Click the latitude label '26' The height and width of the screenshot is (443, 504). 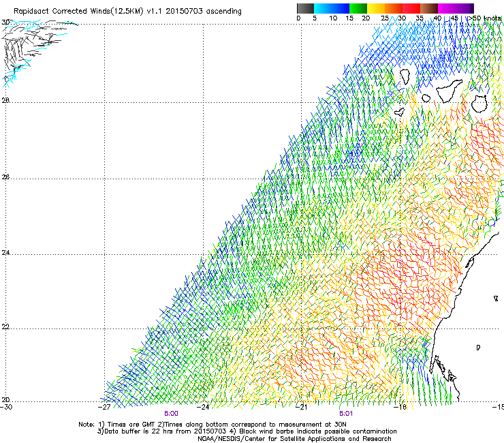click(5, 177)
